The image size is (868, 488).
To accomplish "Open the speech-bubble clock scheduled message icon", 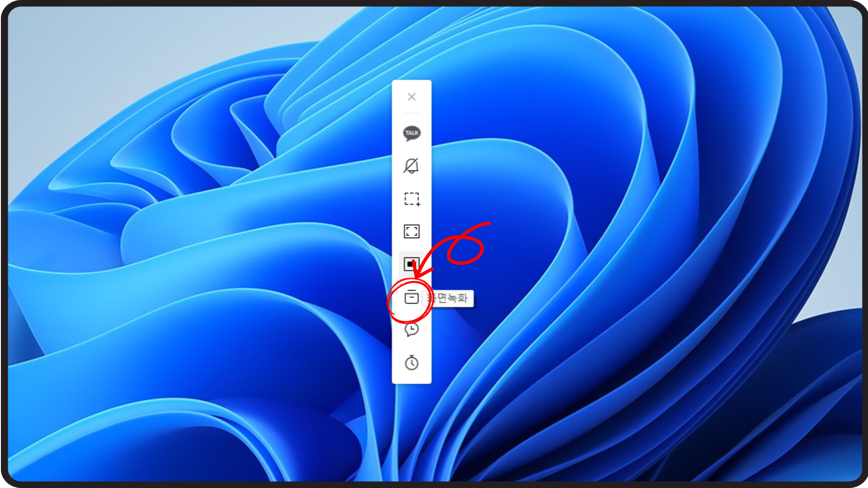I will 411,329.
